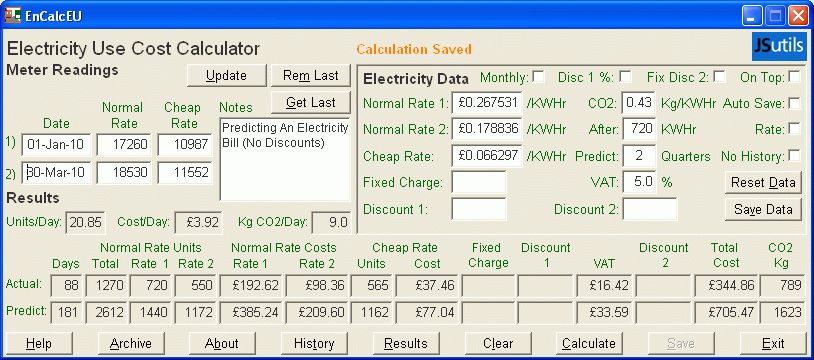
Task: Clear all entered readings
Action: click(498, 343)
